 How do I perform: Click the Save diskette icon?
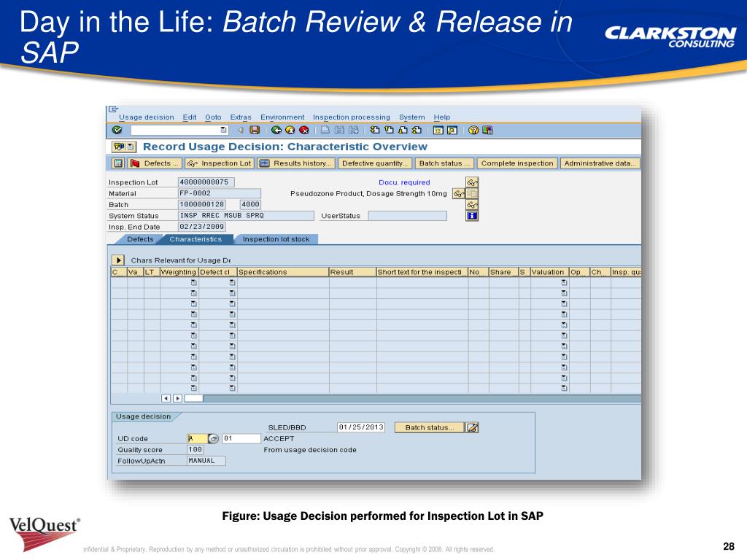[255, 130]
